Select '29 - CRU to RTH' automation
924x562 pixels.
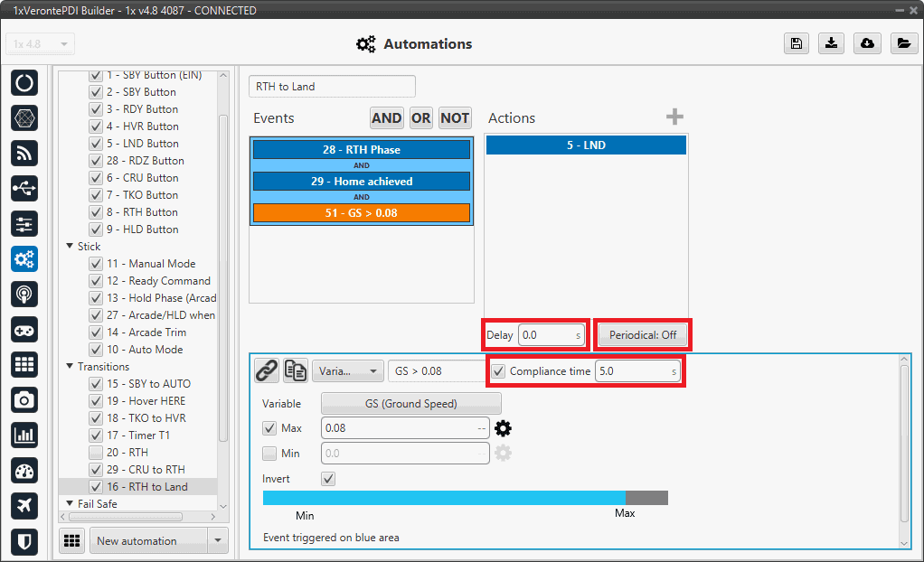click(x=145, y=470)
